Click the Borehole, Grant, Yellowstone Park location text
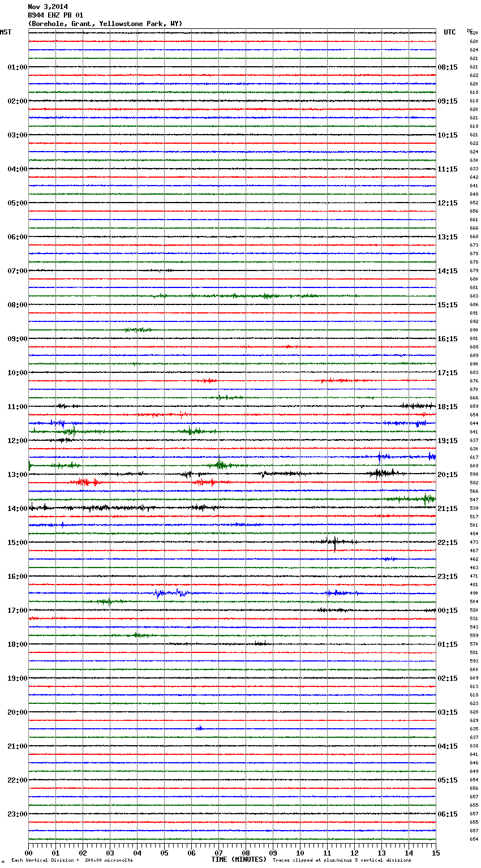Screen dimensions: 481x868 [x=105, y=24]
